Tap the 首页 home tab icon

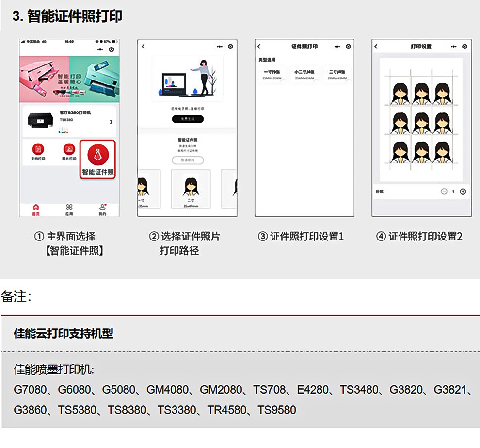click(36, 208)
